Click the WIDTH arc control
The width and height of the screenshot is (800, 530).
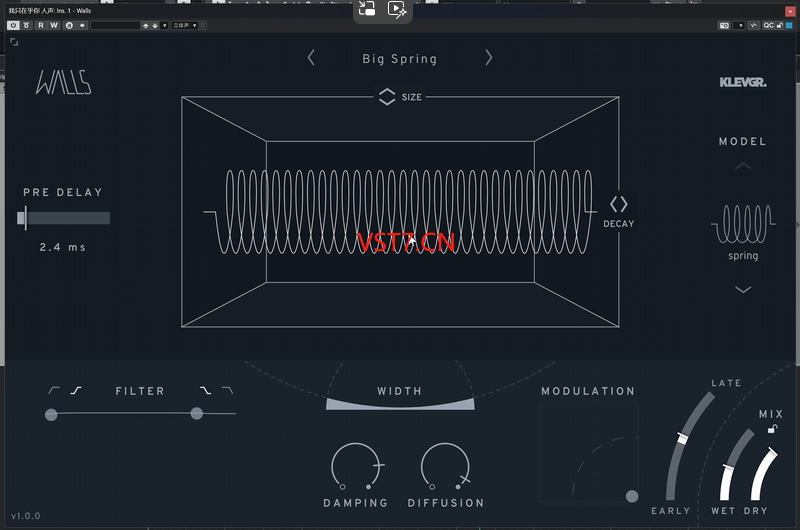[400, 404]
